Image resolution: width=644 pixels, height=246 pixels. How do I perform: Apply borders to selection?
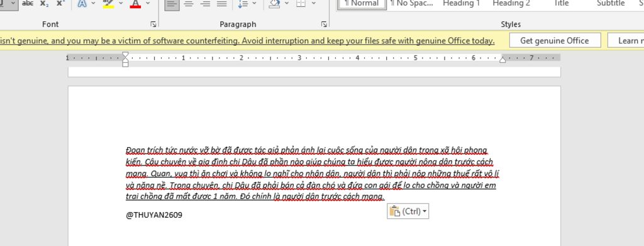(x=301, y=3)
